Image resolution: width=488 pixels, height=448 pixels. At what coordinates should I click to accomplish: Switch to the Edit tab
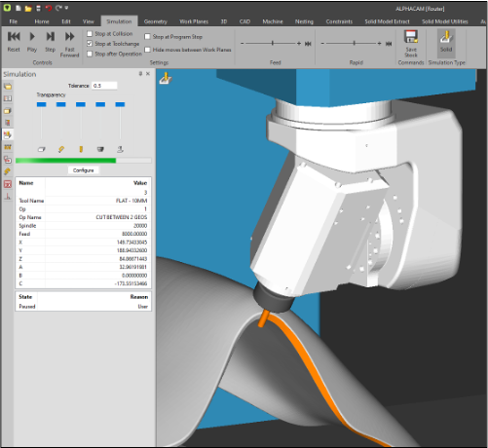pos(66,21)
